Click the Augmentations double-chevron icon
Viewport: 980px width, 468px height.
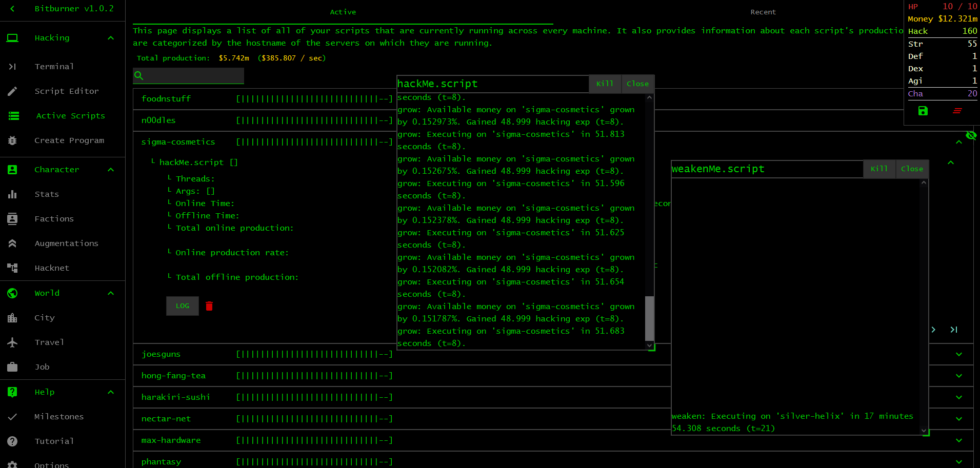point(13,243)
